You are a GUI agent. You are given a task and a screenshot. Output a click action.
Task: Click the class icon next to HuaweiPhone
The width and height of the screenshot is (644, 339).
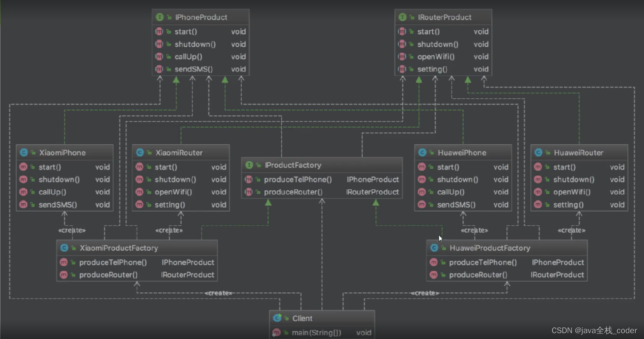click(x=422, y=153)
